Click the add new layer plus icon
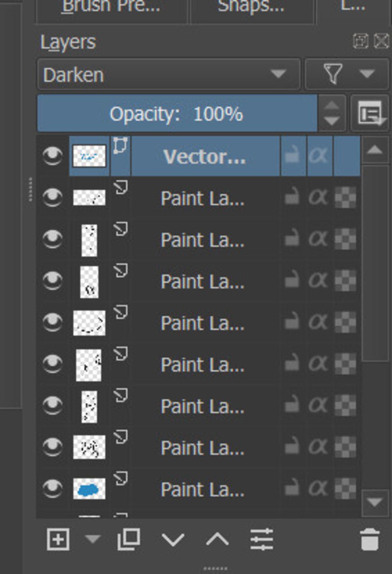 [58, 540]
